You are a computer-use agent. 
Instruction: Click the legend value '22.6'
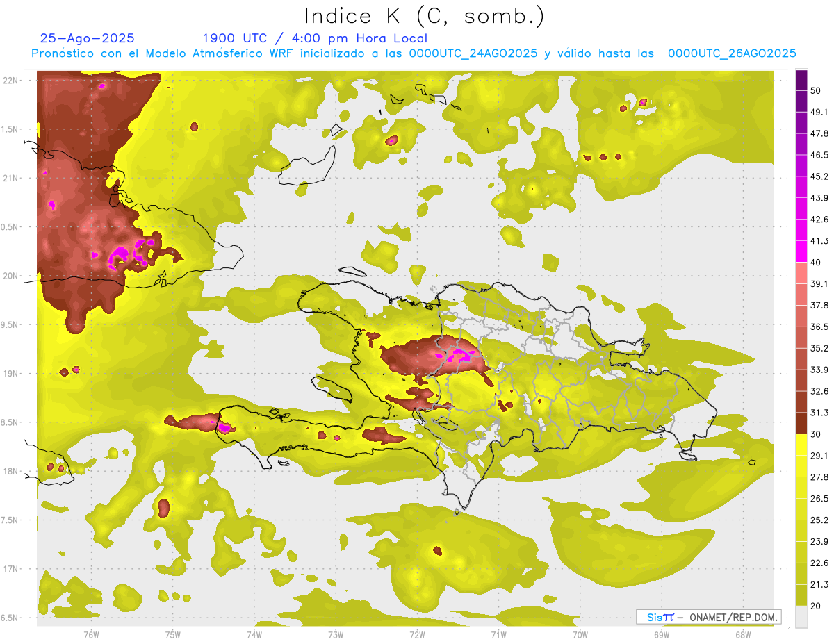tap(819, 563)
